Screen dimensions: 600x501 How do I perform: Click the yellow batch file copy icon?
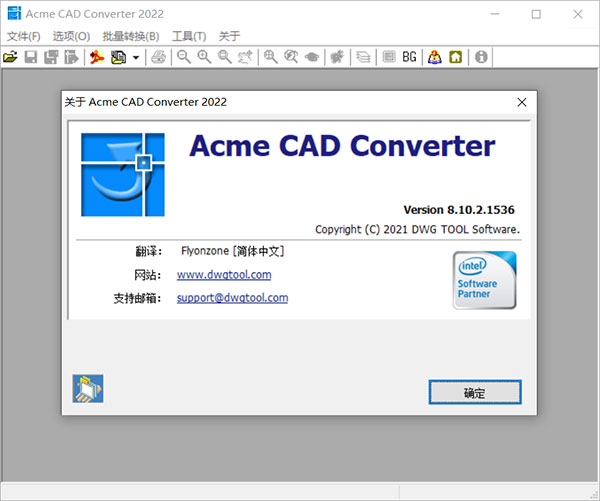pos(118,57)
